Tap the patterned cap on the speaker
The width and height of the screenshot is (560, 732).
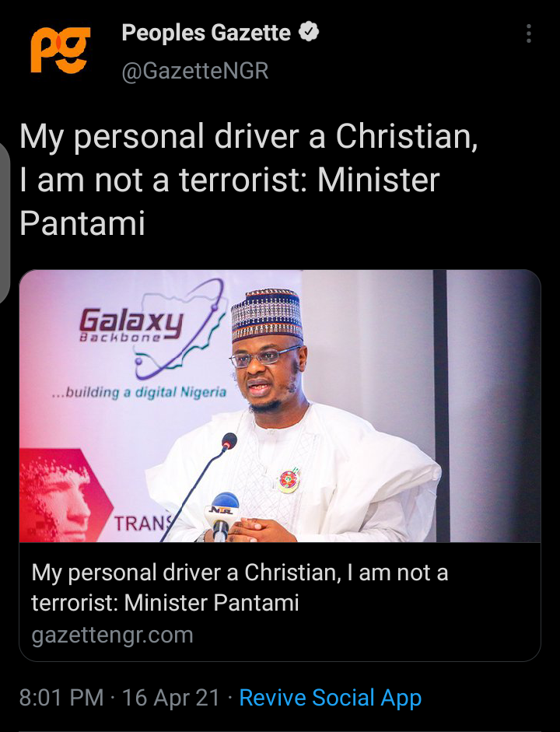[x=267, y=314]
